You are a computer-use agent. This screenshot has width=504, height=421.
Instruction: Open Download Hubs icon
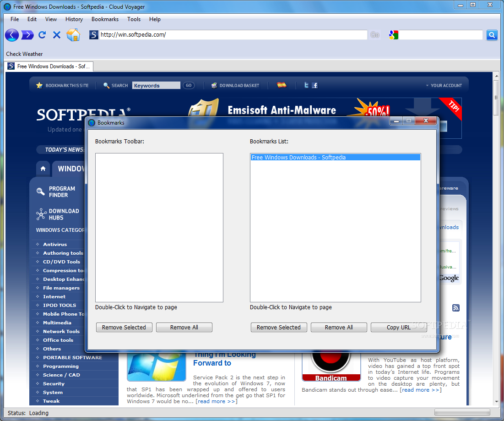[41, 214]
